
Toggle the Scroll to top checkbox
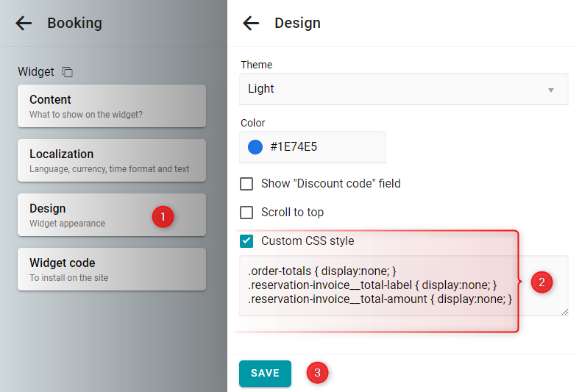tap(246, 213)
